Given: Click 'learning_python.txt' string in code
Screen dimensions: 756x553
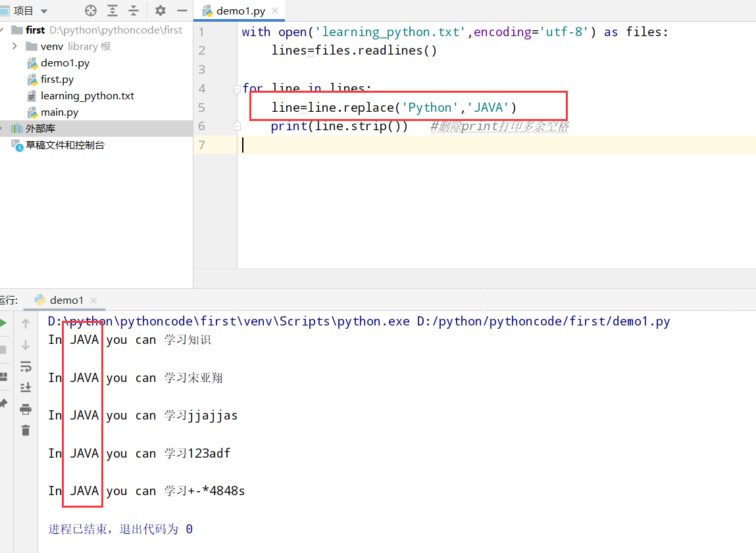Looking at the screenshot, I should 390,32.
